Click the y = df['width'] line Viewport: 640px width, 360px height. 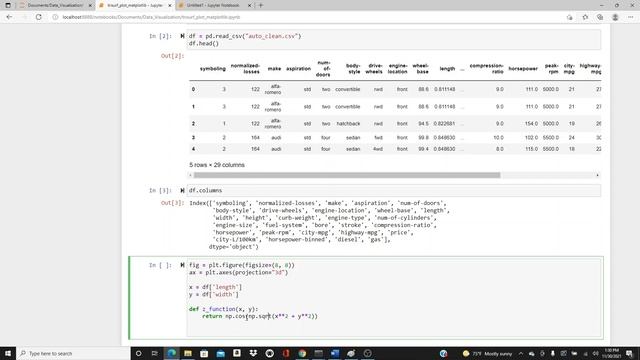click(x=214, y=294)
